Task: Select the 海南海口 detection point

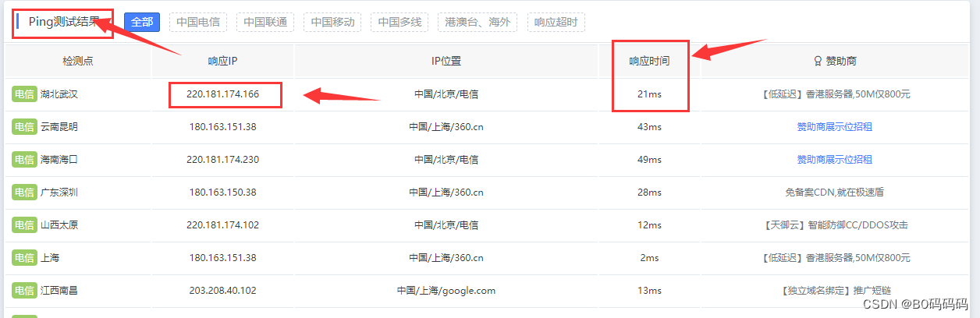Action: pos(59,160)
